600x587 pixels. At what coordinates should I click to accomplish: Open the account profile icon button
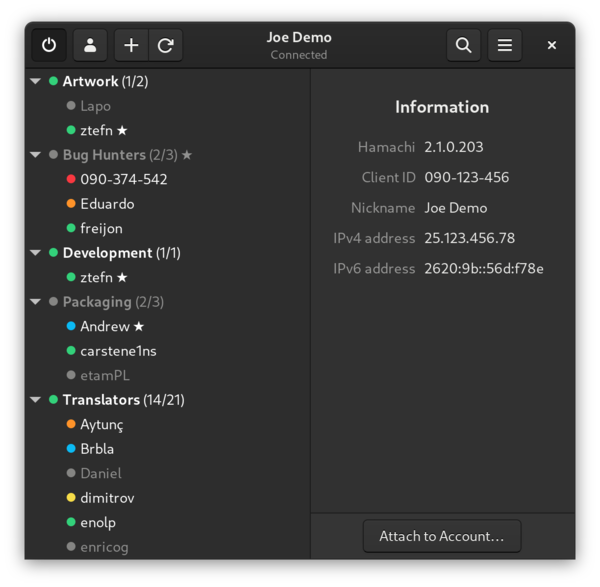[90, 45]
